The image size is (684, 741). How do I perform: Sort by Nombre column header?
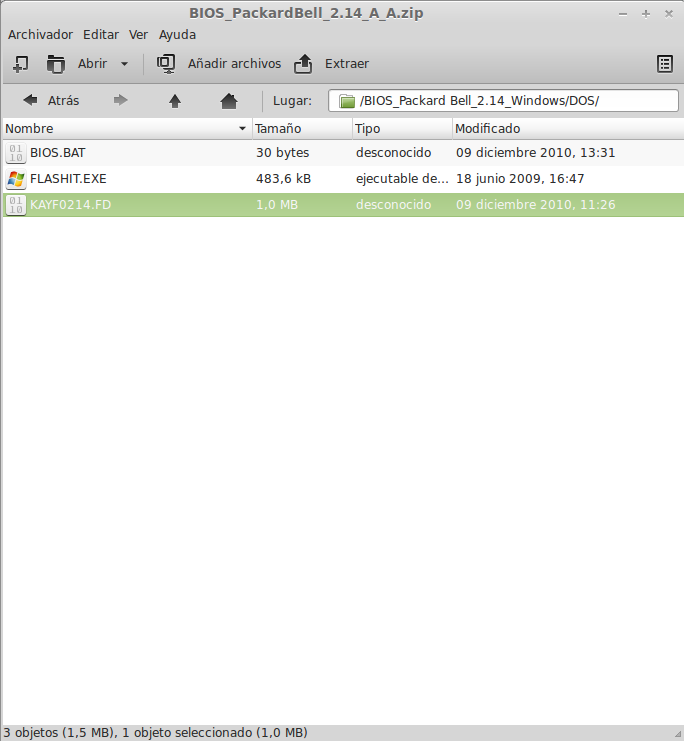[126, 129]
